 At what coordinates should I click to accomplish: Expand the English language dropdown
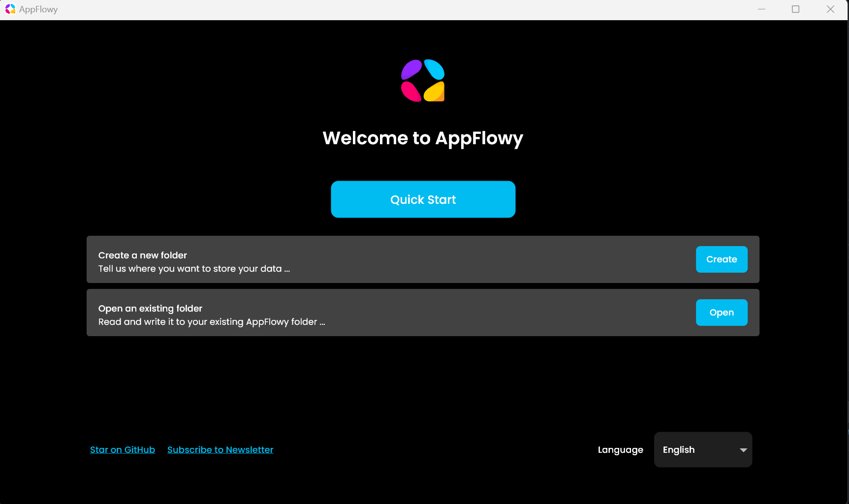[x=703, y=449]
